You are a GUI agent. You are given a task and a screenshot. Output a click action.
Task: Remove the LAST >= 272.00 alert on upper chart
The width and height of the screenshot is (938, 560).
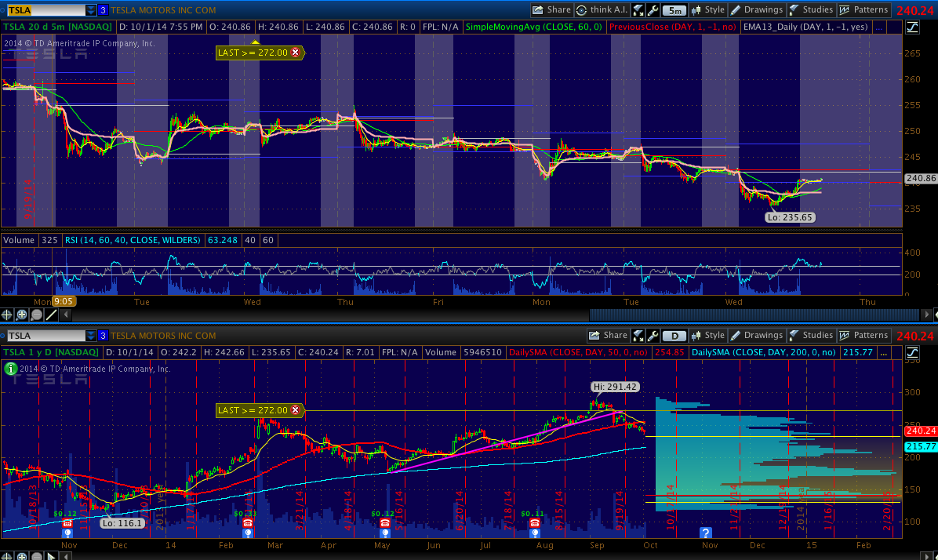296,53
